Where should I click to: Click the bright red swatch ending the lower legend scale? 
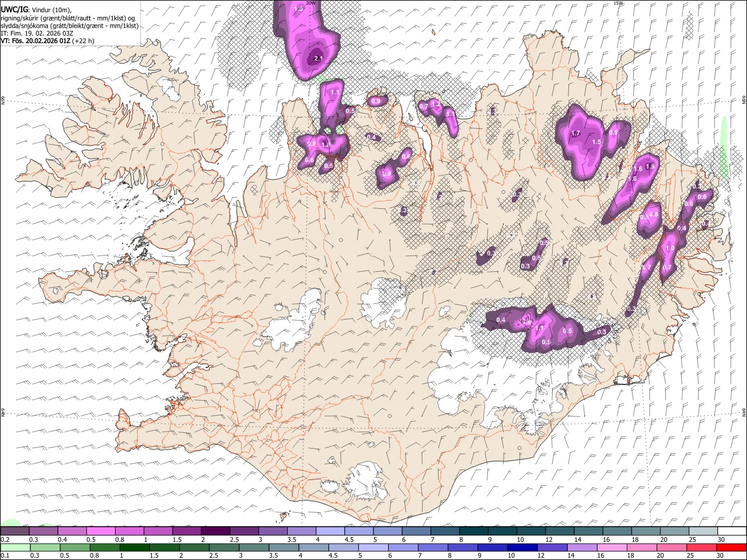730,547
